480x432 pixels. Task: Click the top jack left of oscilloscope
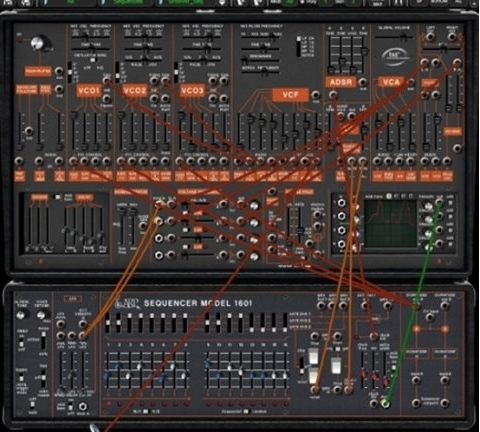pos(341,203)
